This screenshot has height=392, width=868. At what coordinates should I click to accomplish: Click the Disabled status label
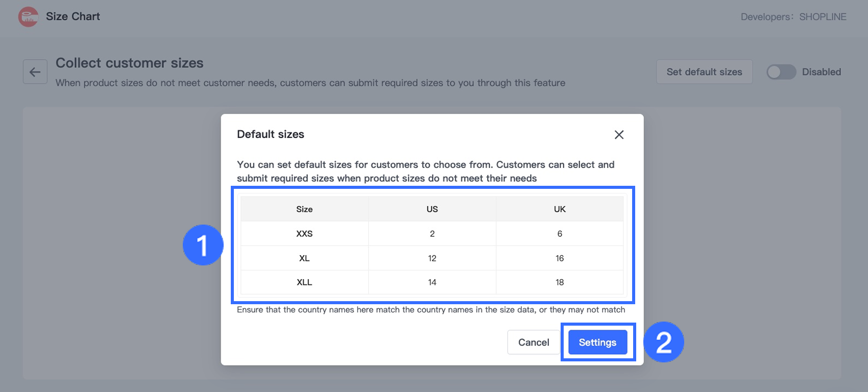(x=822, y=72)
